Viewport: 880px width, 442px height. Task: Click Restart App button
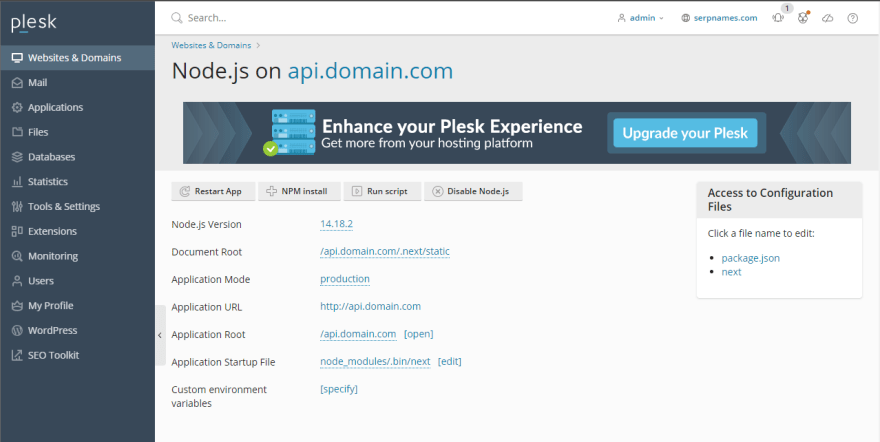213,191
